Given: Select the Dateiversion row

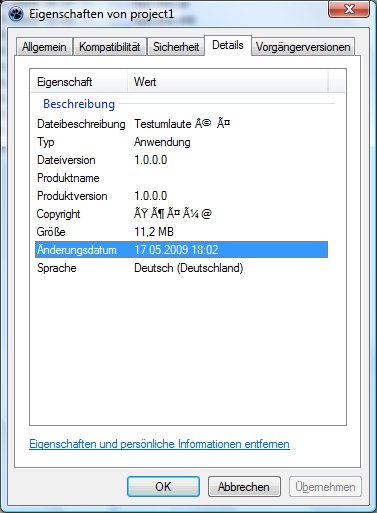Looking at the screenshot, I should 181,160.
